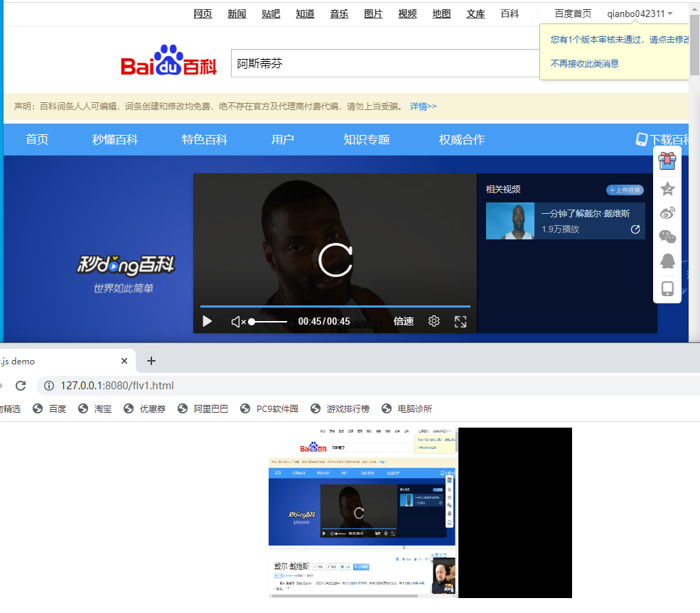
Task: Click the circular replay icon on video
Action: 335,260
